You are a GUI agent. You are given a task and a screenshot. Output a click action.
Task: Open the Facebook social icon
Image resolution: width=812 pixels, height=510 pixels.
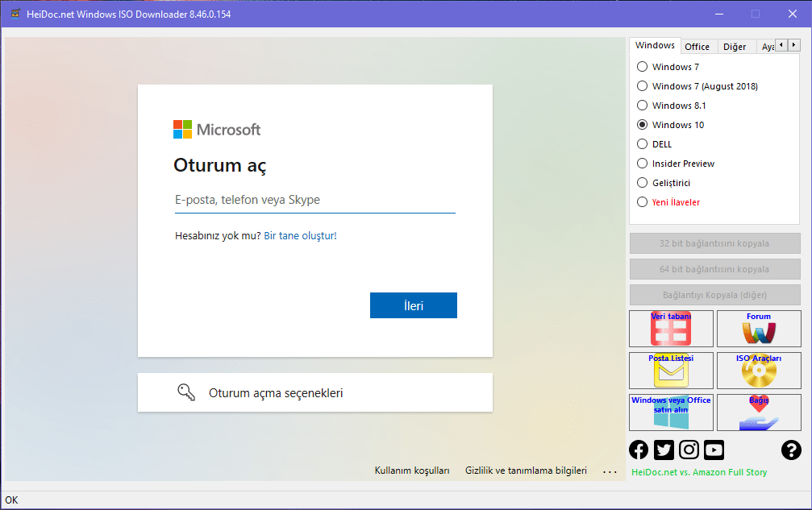coord(639,450)
